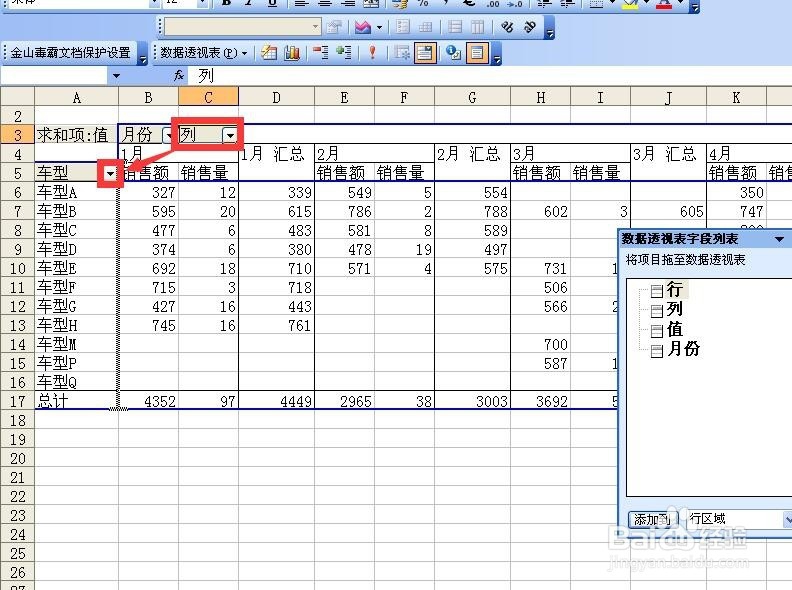Open the 数据透视表(P) menu
The image size is (792, 590).
(204, 53)
